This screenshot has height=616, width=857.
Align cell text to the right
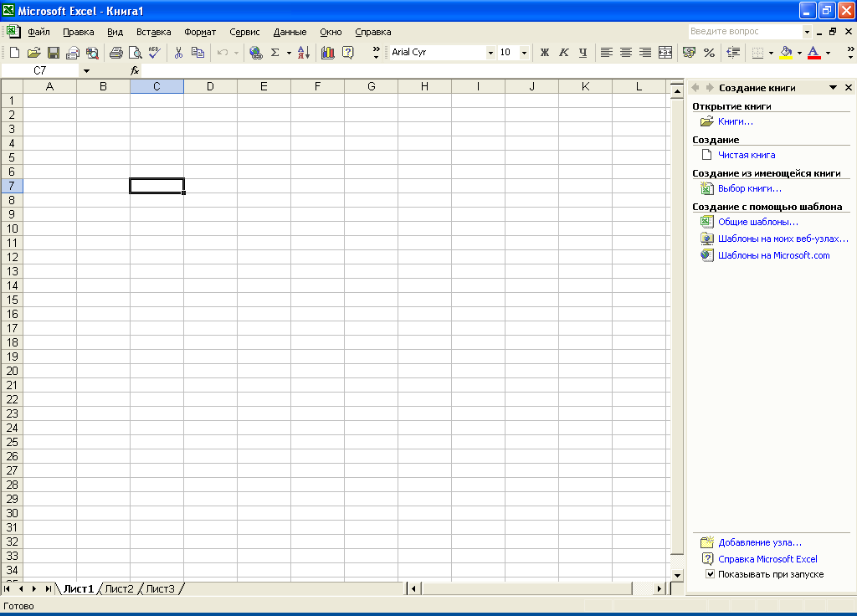645,53
